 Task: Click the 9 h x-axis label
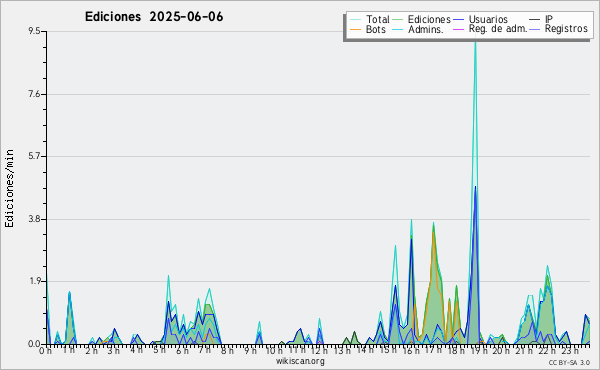[x=251, y=350]
